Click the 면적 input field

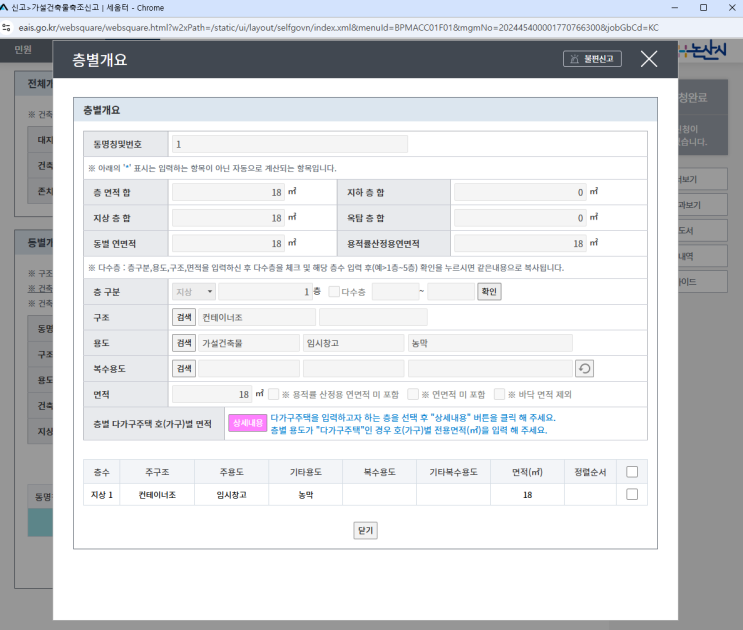pos(212,394)
